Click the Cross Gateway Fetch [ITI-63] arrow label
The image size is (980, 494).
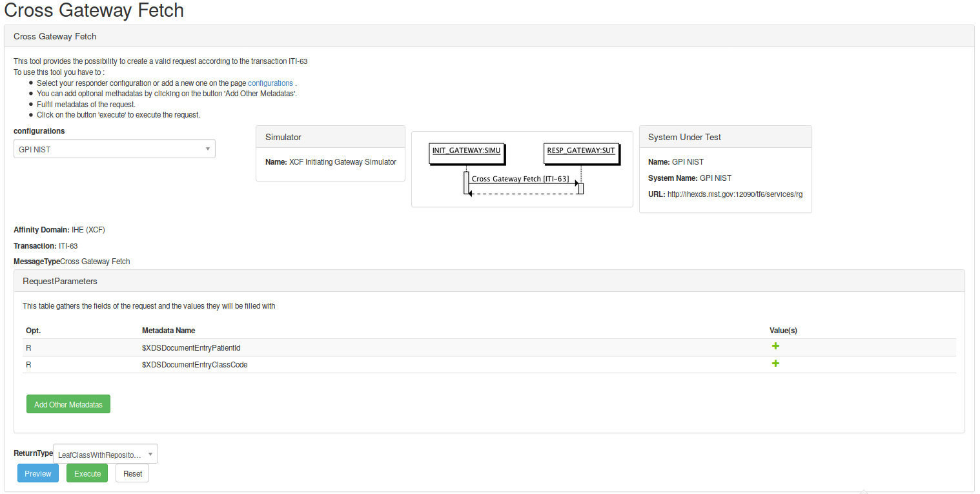tap(520, 179)
